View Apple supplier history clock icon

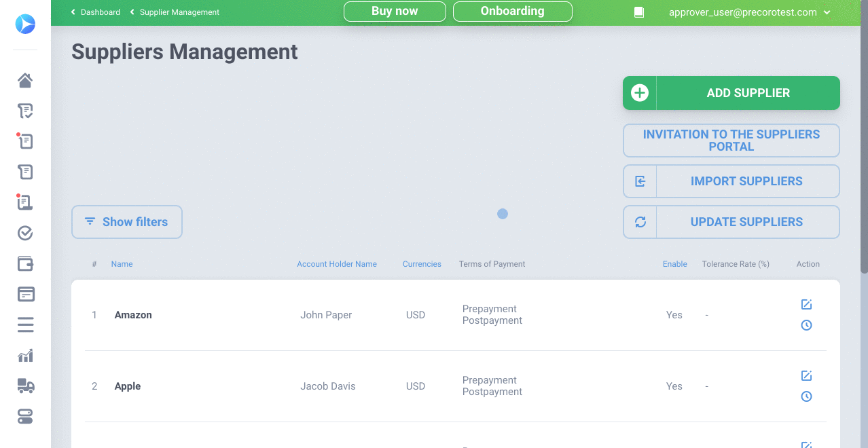[x=806, y=396]
